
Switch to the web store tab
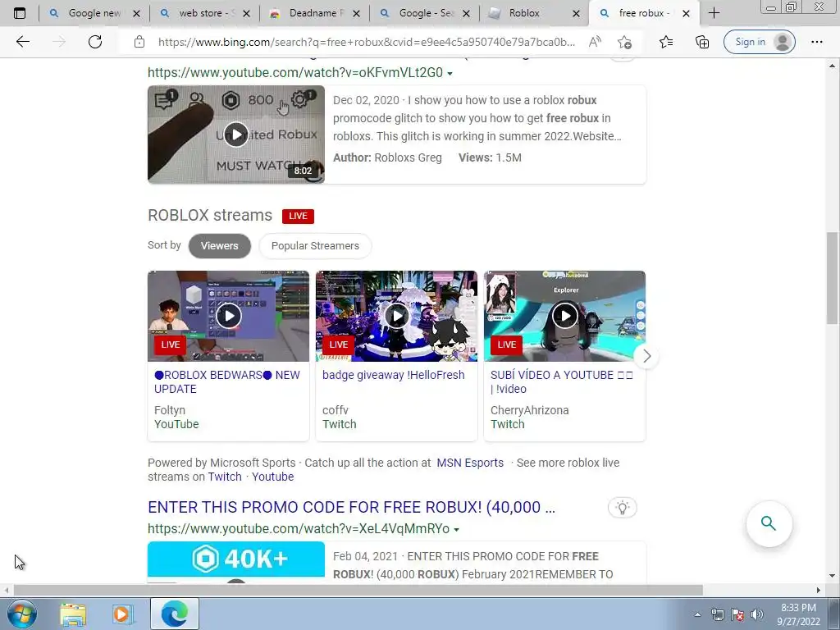(x=203, y=13)
